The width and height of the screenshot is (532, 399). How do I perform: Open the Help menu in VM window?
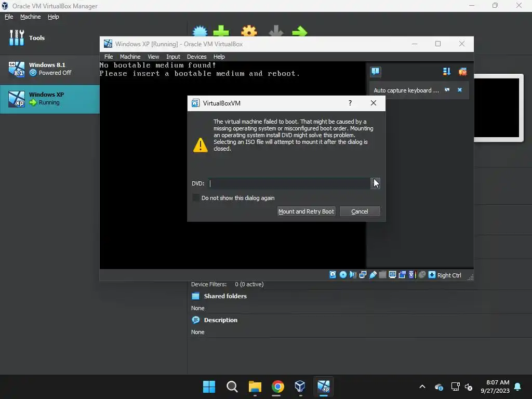pyautogui.click(x=219, y=57)
